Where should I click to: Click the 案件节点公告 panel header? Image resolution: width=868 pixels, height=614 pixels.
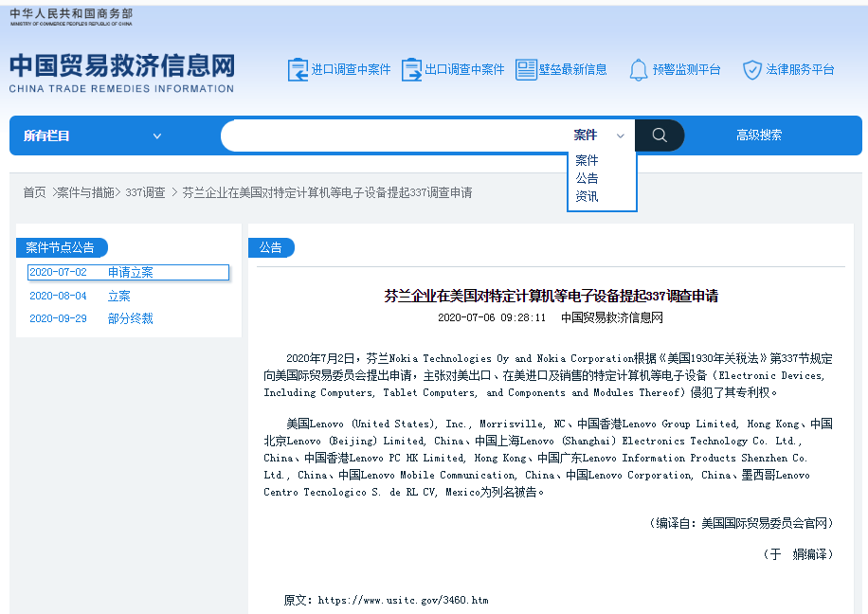click(x=61, y=247)
